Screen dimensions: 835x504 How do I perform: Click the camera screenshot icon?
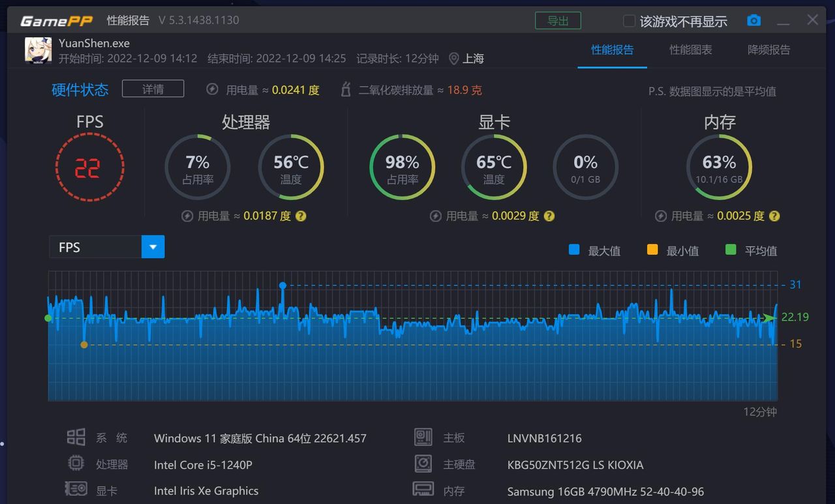coord(754,20)
